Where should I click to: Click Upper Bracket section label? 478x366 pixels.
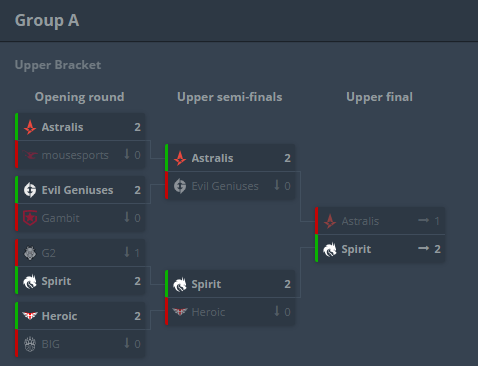[58, 65]
